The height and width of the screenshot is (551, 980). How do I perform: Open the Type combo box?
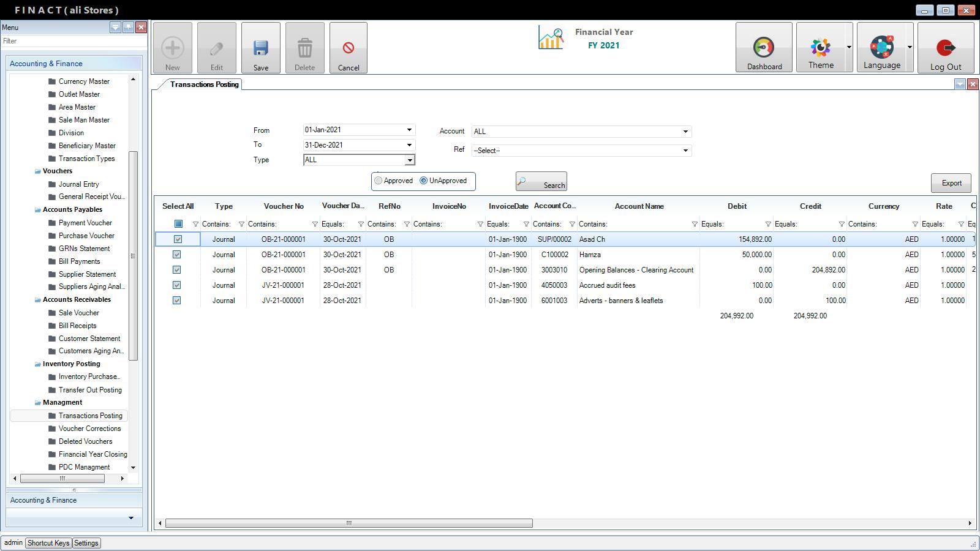pyautogui.click(x=410, y=160)
